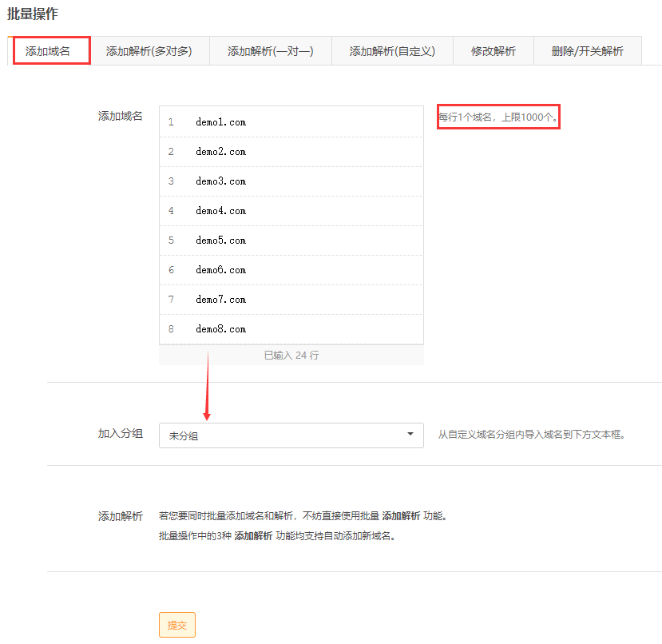Viewport: 662px width, 644px height.
Task: Click on the demo5.com line
Action: tap(221, 241)
